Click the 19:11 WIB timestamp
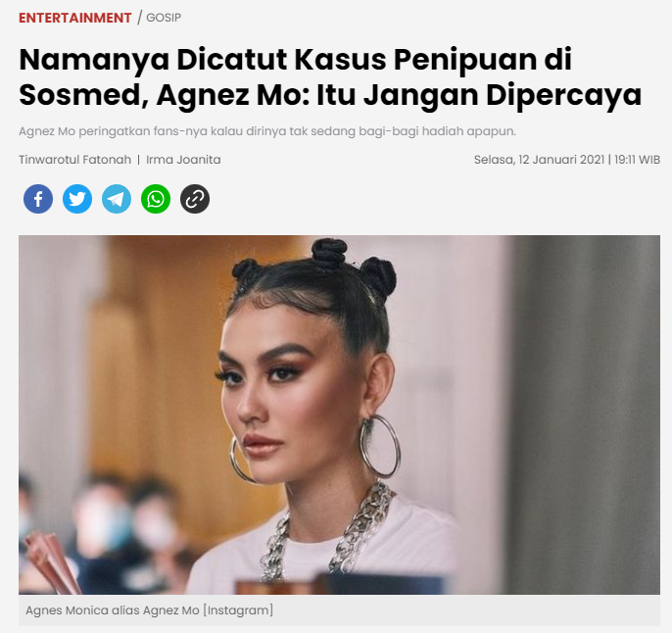Viewport: 672px width, 633px height. point(638,160)
